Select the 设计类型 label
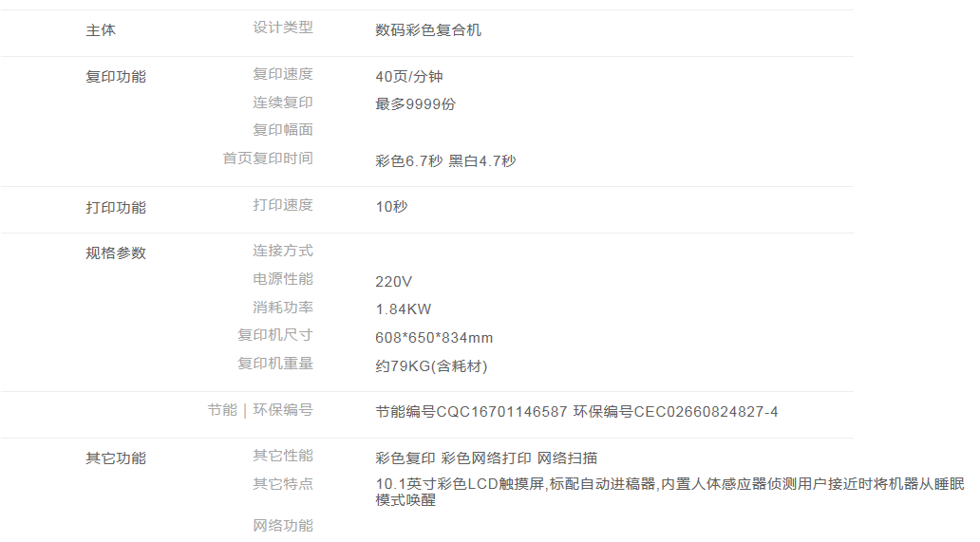The width and height of the screenshot is (980, 542). point(282,28)
